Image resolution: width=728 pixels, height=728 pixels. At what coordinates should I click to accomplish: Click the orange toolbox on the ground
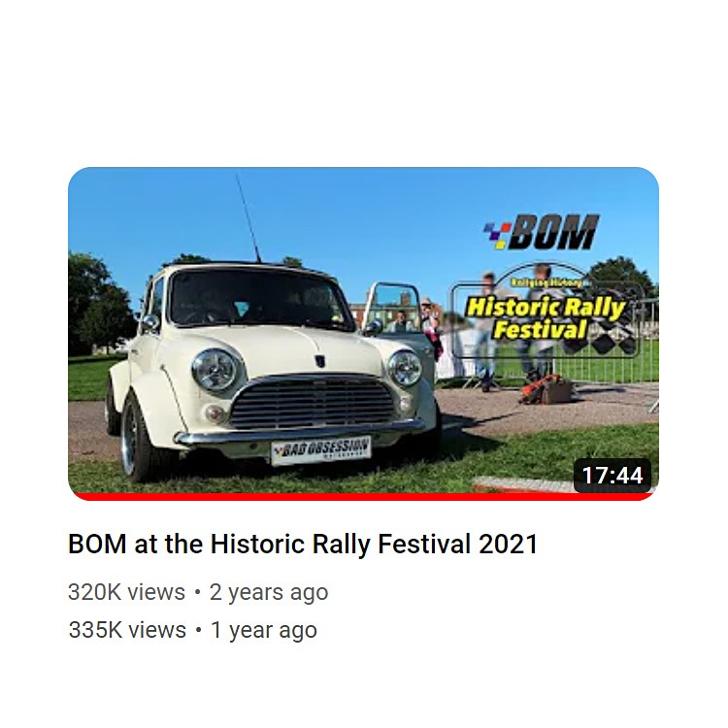pyautogui.click(x=546, y=389)
